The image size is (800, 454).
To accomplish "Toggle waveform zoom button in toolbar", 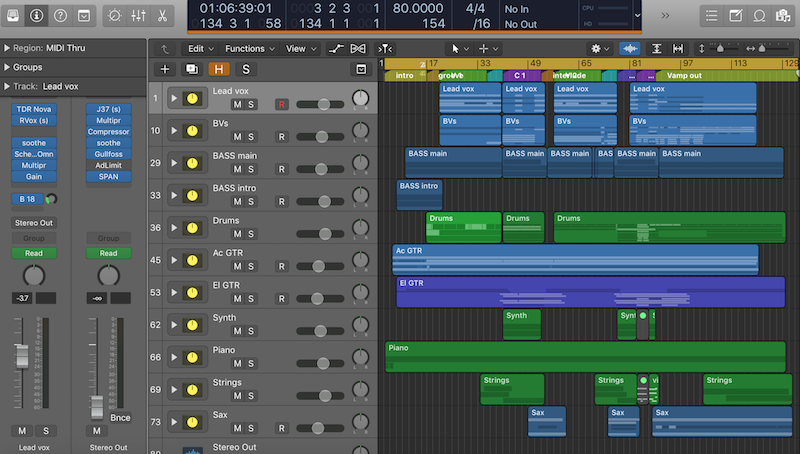I will coord(631,48).
